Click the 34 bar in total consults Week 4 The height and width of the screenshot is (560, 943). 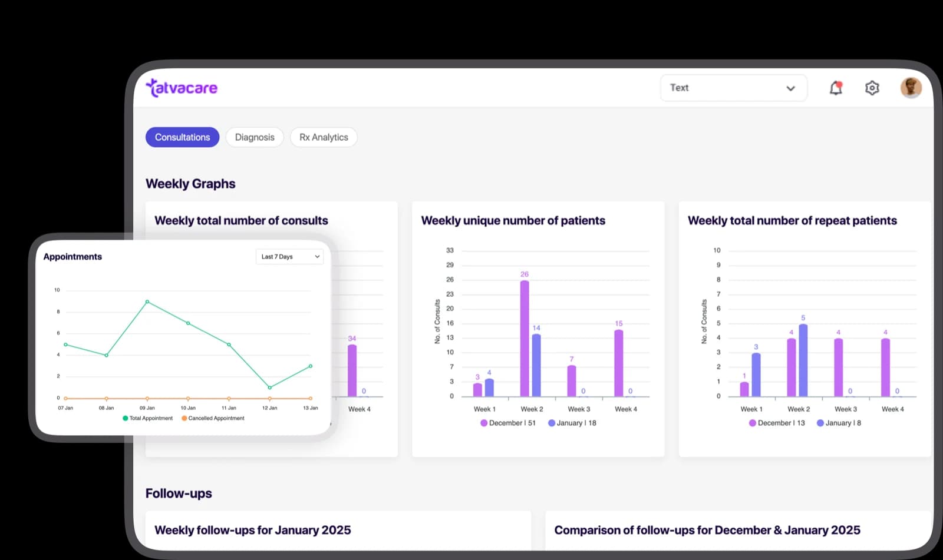(x=352, y=370)
